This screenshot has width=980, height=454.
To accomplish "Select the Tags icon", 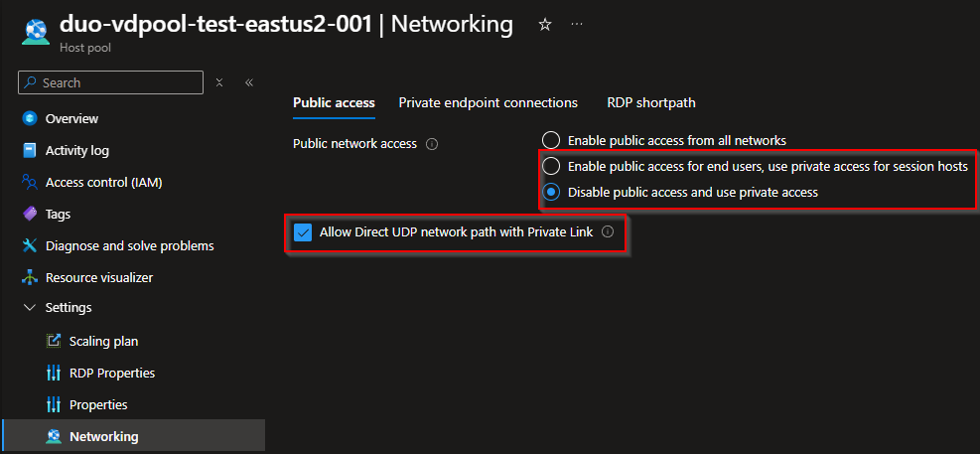I will [29, 214].
